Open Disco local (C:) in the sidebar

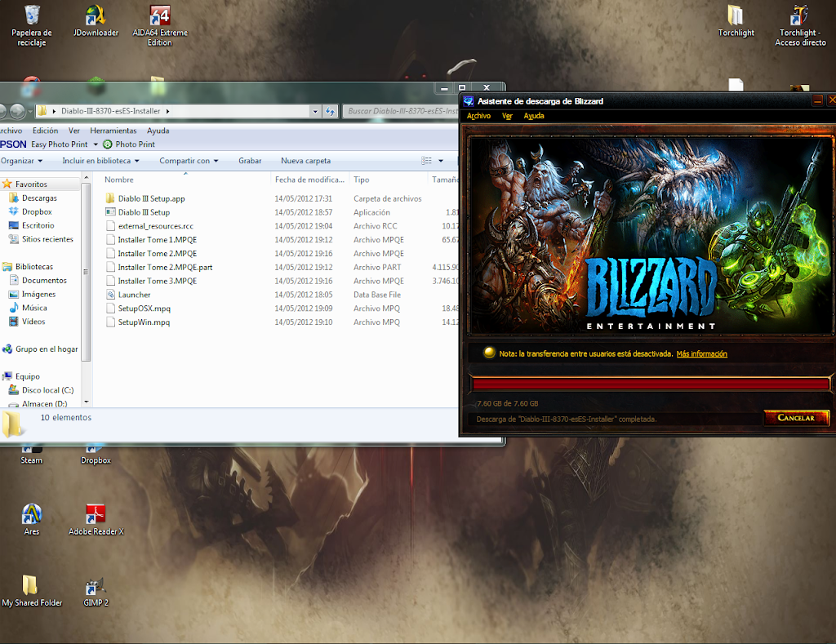(x=47, y=390)
